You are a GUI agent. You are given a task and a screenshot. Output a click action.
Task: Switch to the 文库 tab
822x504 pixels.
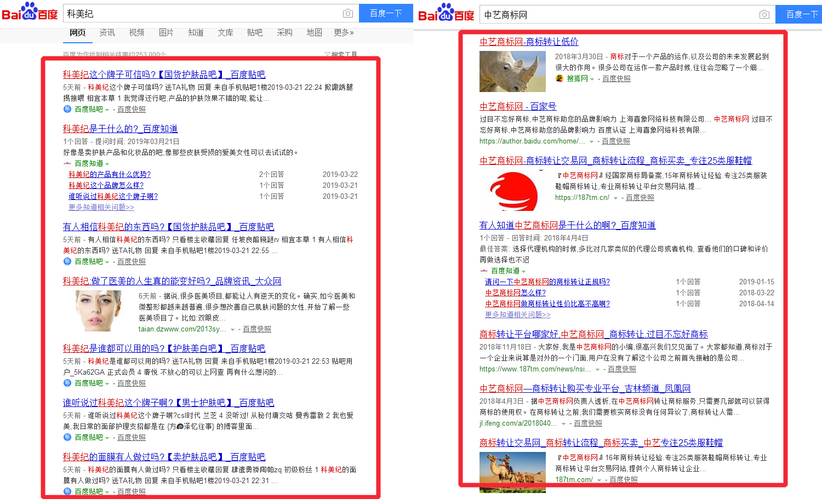225,32
